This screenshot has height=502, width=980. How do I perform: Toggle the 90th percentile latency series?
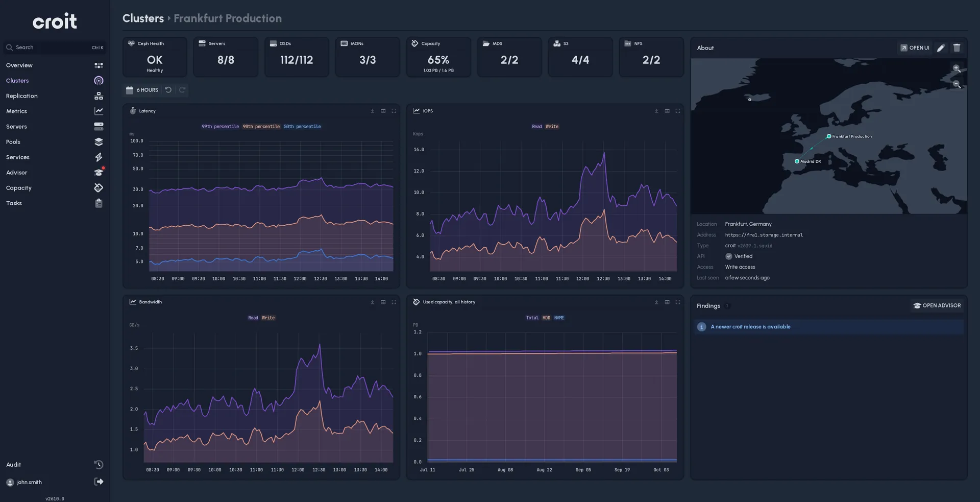pos(261,127)
